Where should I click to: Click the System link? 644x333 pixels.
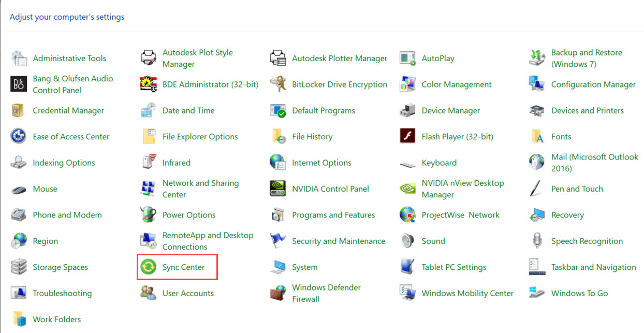(305, 267)
